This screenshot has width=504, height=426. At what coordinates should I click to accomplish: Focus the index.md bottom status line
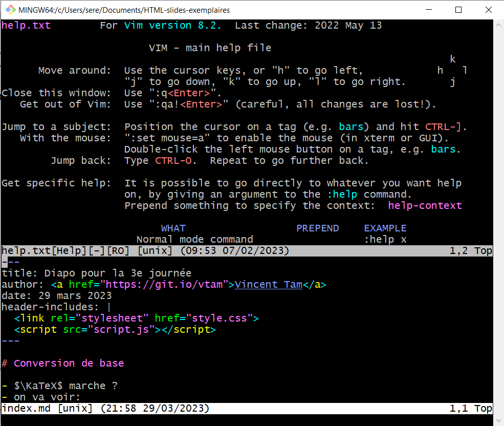click(x=246, y=409)
